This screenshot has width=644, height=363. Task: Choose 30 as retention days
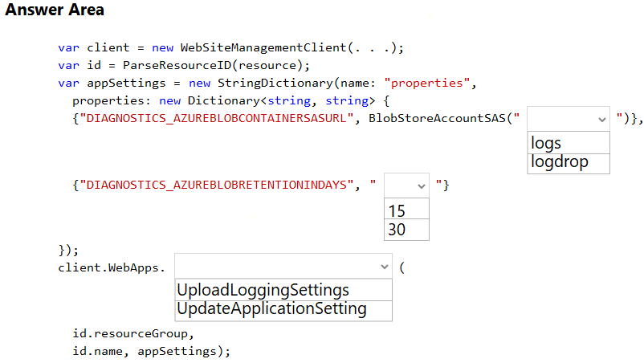pos(406,230)
